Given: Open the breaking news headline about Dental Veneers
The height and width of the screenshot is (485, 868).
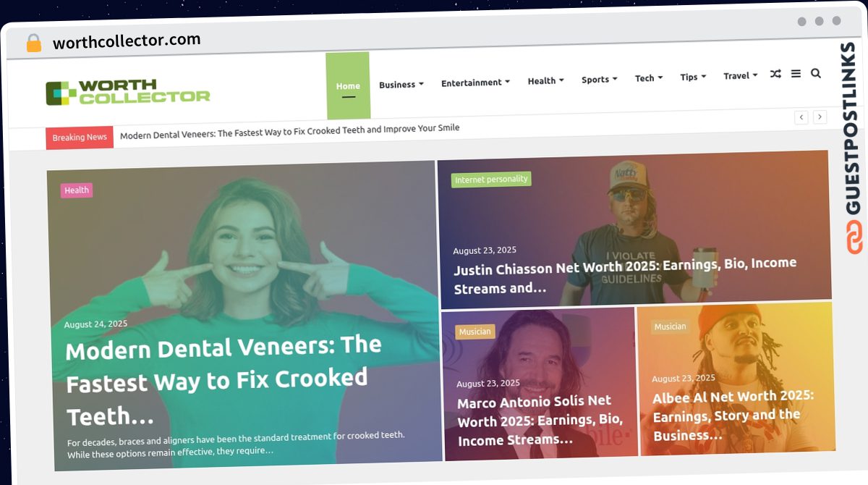Looking at the screenshot, I should coord(289,130).
